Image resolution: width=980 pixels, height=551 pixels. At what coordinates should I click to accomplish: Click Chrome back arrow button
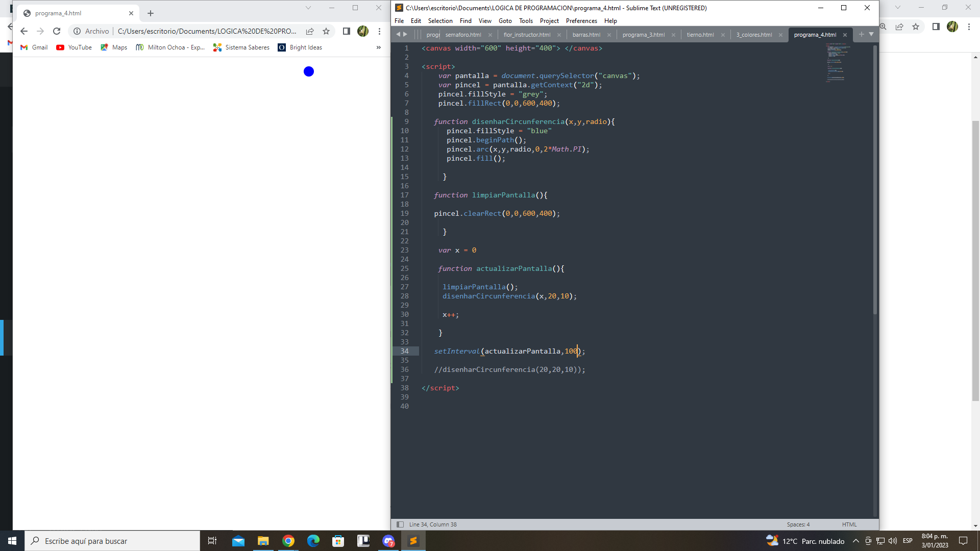(24, 31)
